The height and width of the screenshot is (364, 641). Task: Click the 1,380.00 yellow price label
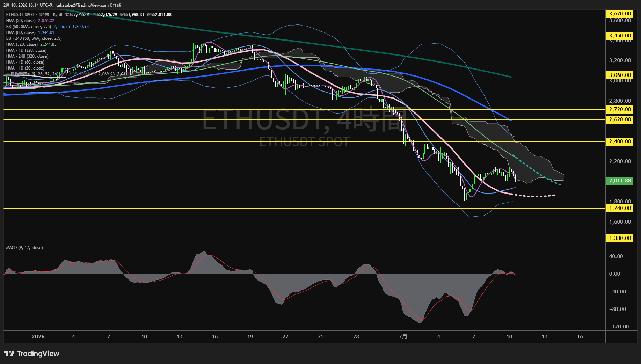pos(620,238)
